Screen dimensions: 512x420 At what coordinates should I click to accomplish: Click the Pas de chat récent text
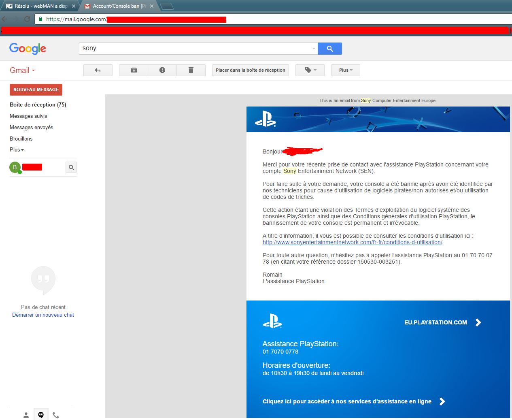tap(43, 307)
